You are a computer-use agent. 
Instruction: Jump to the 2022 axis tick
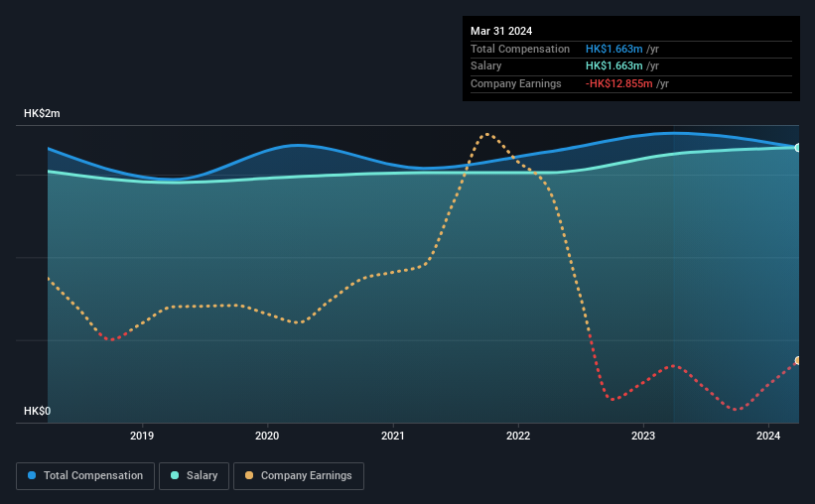518,435
